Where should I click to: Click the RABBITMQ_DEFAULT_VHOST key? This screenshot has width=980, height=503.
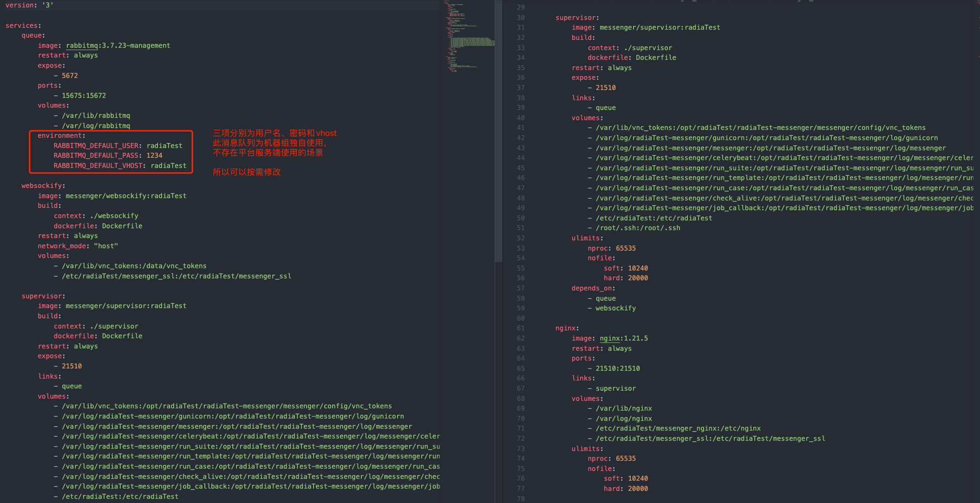point(98,166)
